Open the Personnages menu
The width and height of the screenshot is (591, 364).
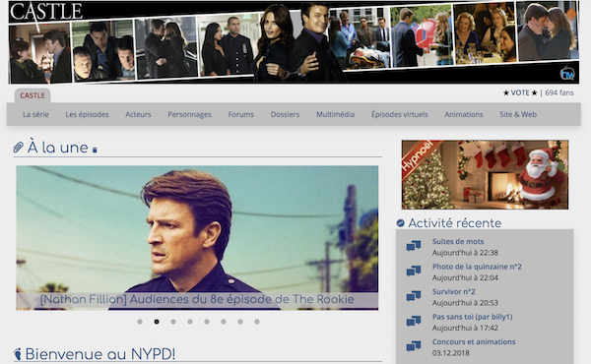click(x=189, y=114)
